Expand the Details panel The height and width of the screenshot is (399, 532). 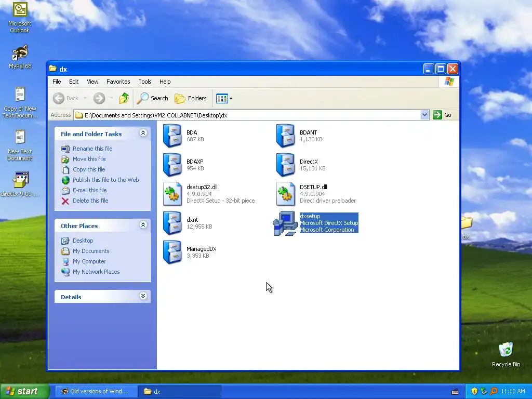coord(143,296)
